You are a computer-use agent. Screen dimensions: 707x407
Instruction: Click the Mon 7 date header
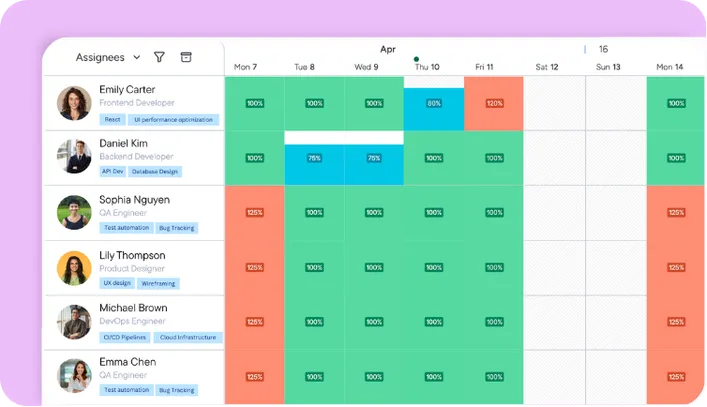coord(245,67)
